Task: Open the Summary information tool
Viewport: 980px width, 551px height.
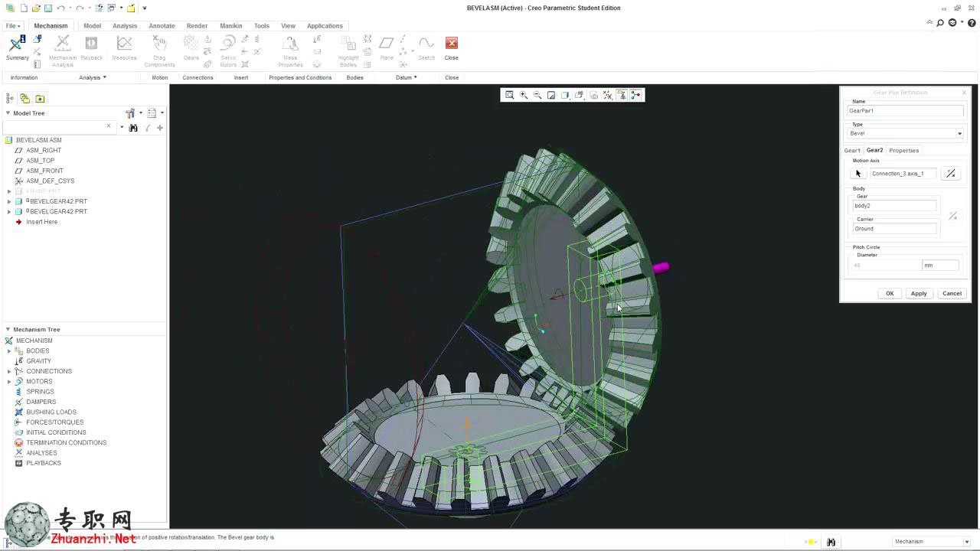Action: [x=17, y=48]
